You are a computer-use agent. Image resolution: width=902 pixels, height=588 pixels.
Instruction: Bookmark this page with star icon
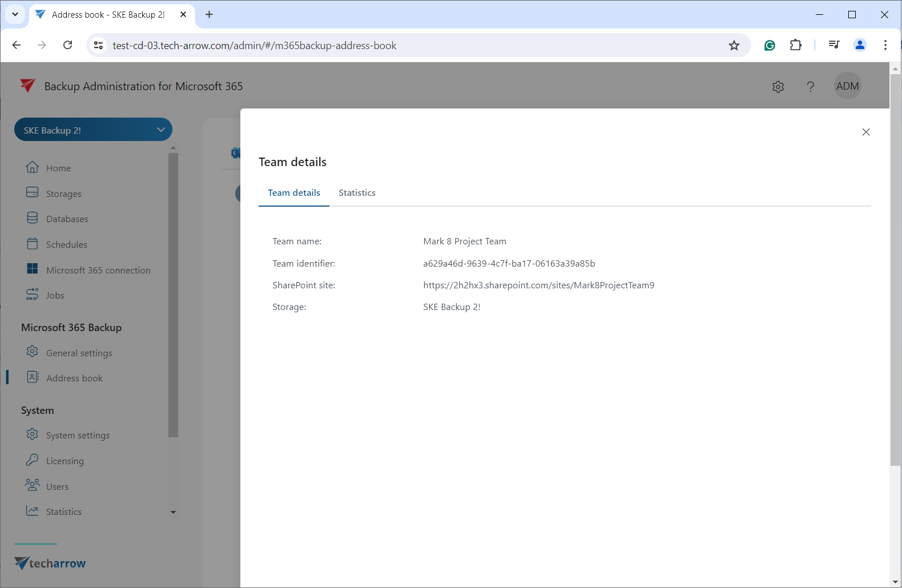[x=734, y=46]
